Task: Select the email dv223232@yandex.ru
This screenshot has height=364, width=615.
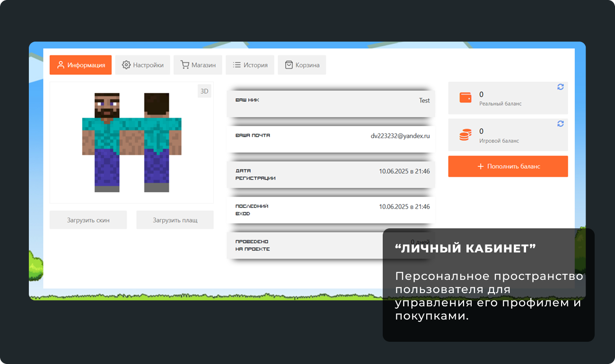Action: pyautogui.click(x=400, y=136)
